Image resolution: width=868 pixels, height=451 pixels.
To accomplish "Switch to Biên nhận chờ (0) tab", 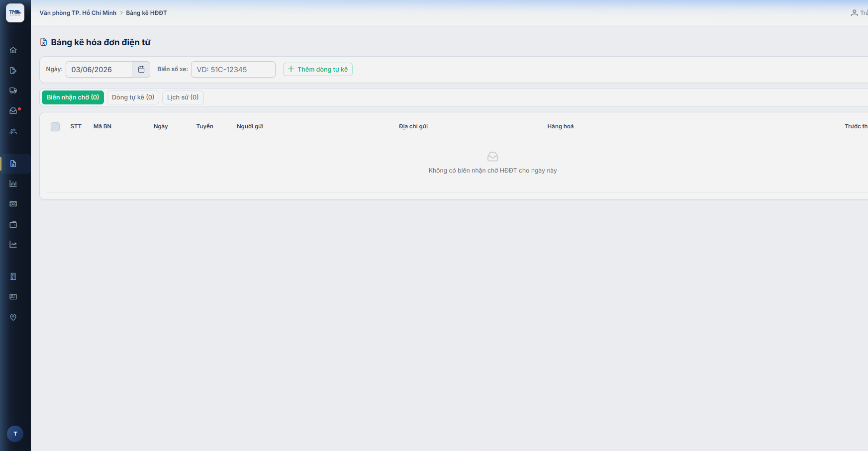I will [x=73, y=97].
